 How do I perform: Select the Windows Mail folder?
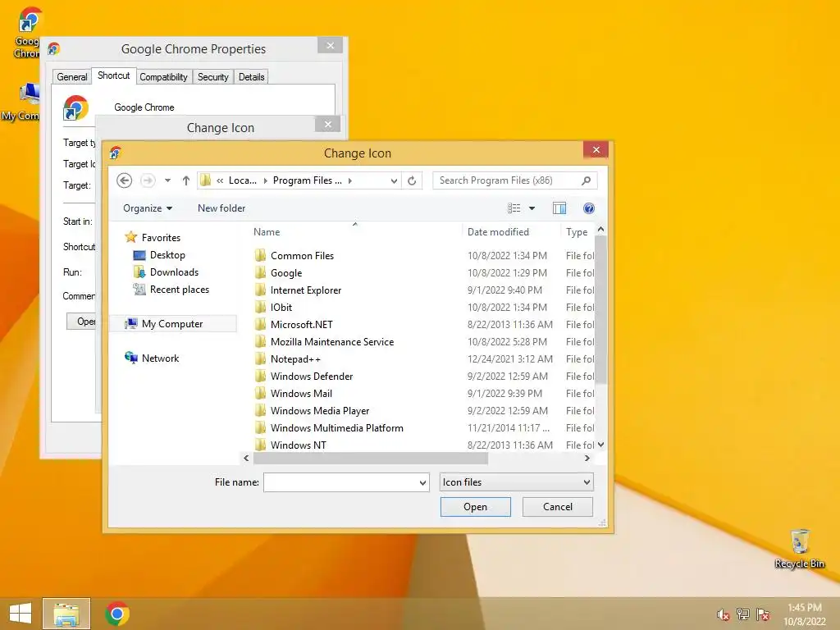(x=423, y=393)
